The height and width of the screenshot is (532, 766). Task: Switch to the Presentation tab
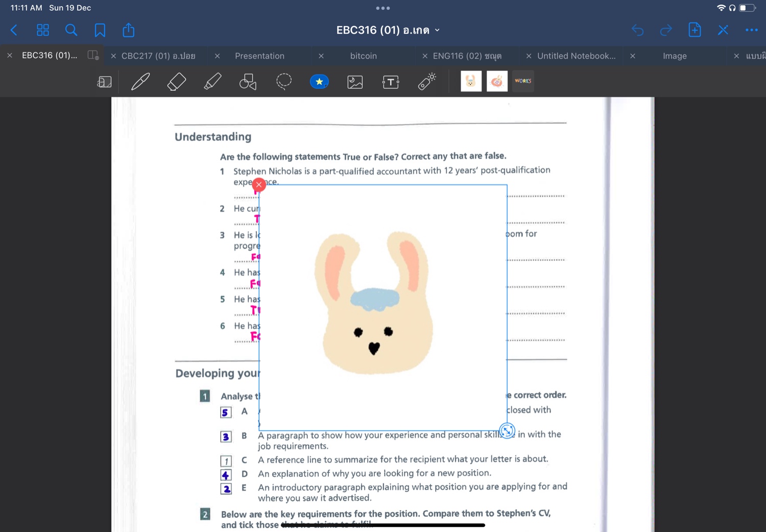tap(259, 56)
